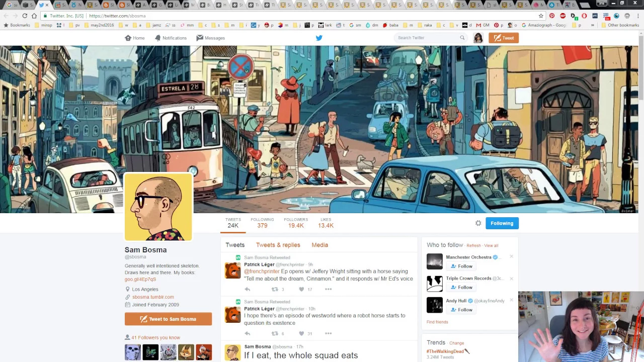View Tweets count 24K
Viewport: 644px width, 362px height.
tap(233, 223)
